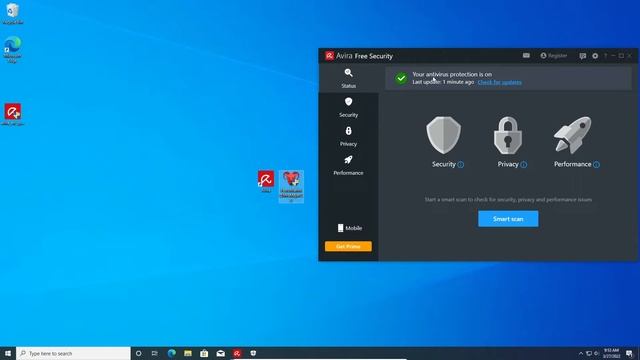The image size is (640, 360).
Task: Click the large Security shield icon
Action: coord(444,135)
